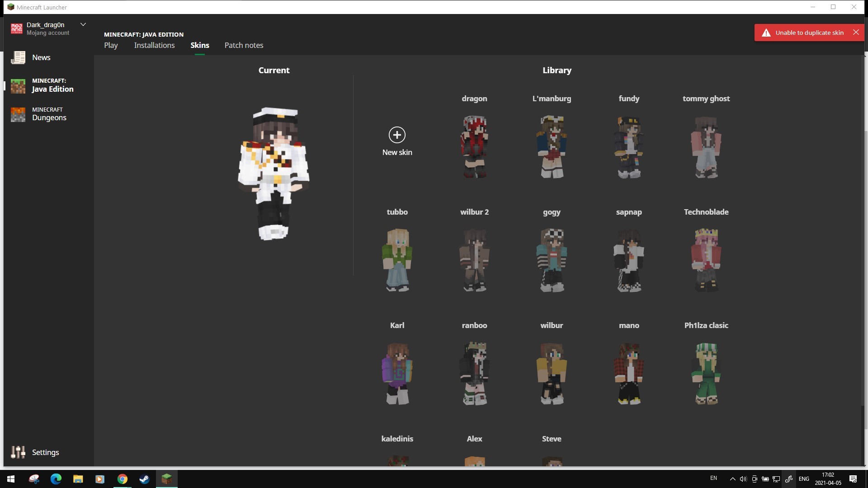Open ENG input language selector
868x488 pixels.
[x=804, y=479]
